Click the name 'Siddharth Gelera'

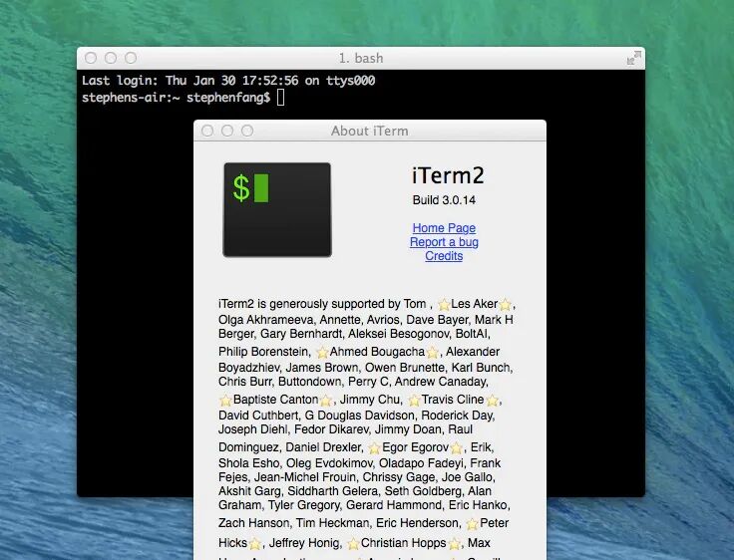click(332, 491)
